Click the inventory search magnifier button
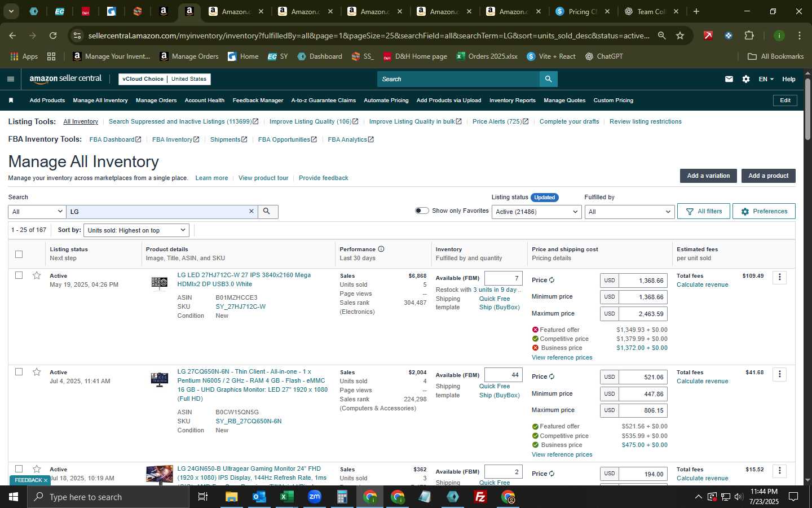The height and width of the screenshot is (508, 812). coord(267,211)
